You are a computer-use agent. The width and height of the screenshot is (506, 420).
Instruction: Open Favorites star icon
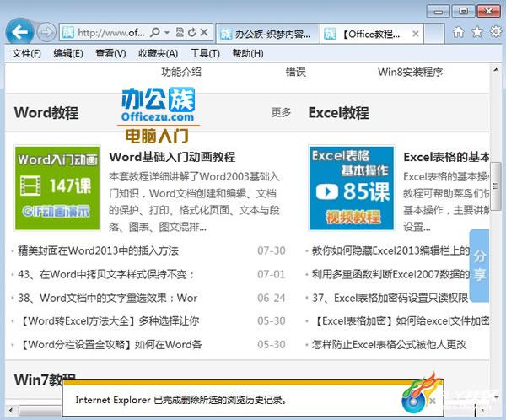(x=477, y=32)
